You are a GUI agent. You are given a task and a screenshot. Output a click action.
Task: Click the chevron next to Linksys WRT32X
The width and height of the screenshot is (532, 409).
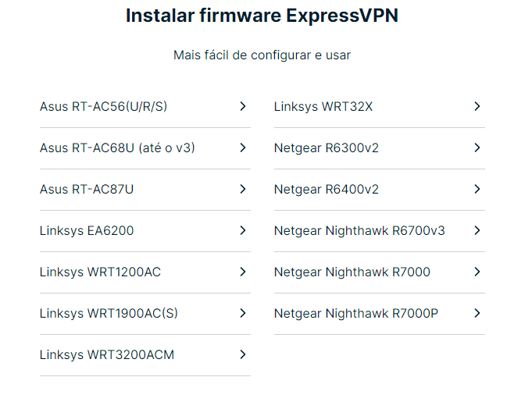click(477, 106)
